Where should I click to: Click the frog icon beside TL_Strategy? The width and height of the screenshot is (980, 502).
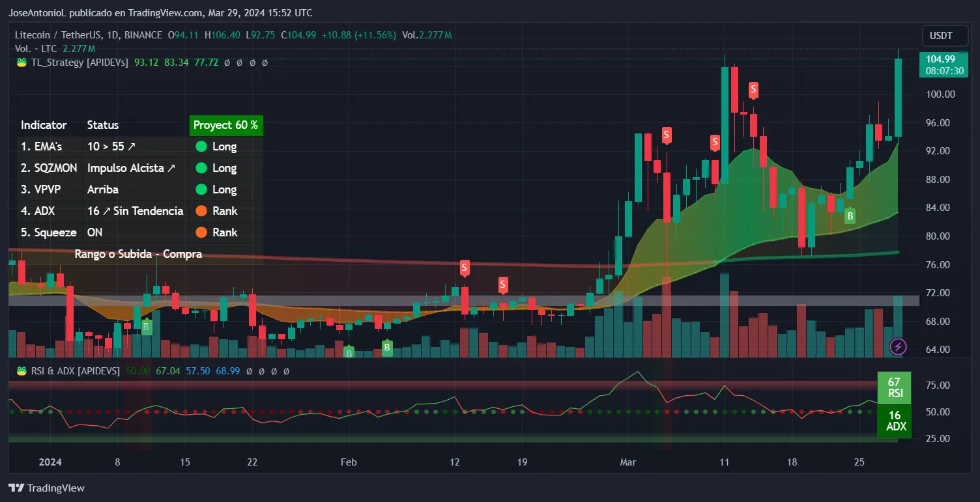click(22, 63)
